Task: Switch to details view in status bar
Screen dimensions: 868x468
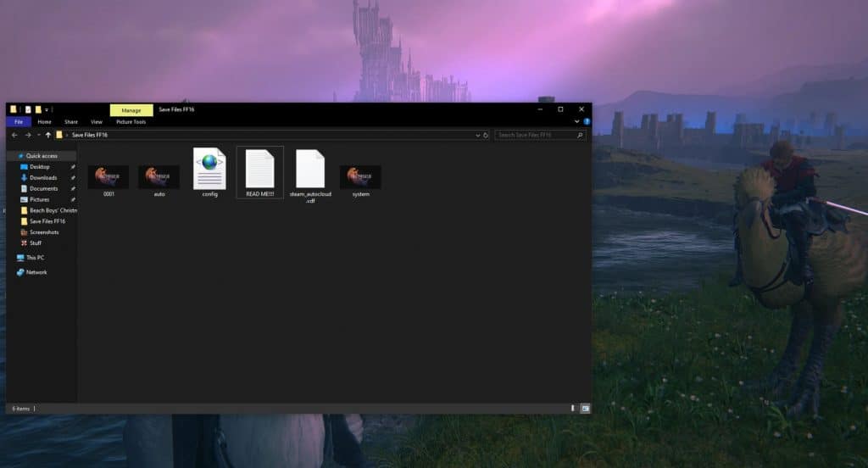Action: (x=574, y=409)
